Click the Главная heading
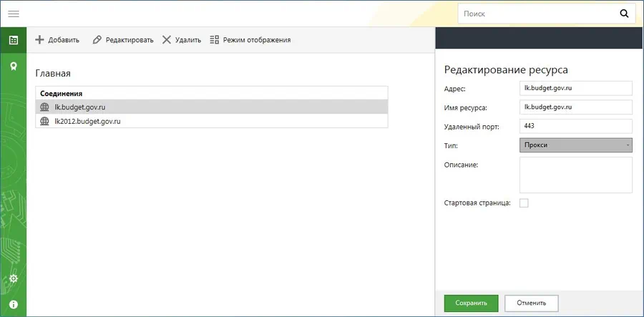This screenshot has width=644, height=317. (x=53, y=74)
